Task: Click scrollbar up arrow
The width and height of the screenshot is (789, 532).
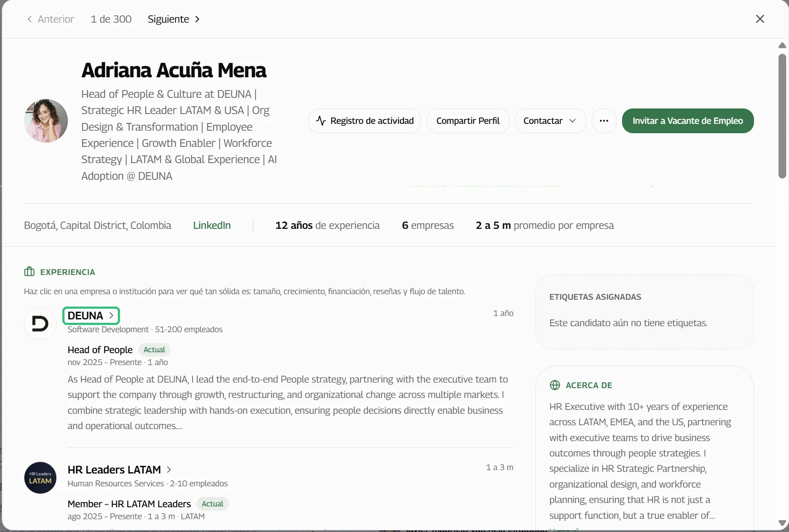Action: tap(782, 45)
